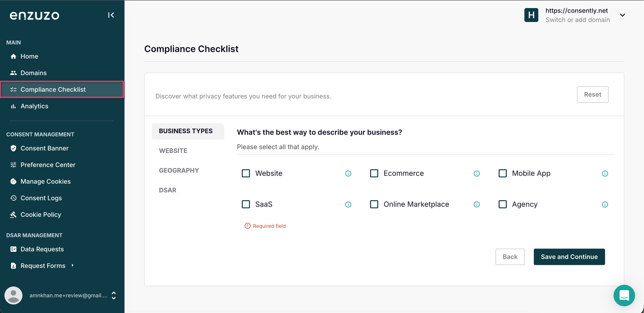Viewport: 644px width, 313px height.
Task: Click the Compliance Checklist list icon
Action: [x=13, y=89]
